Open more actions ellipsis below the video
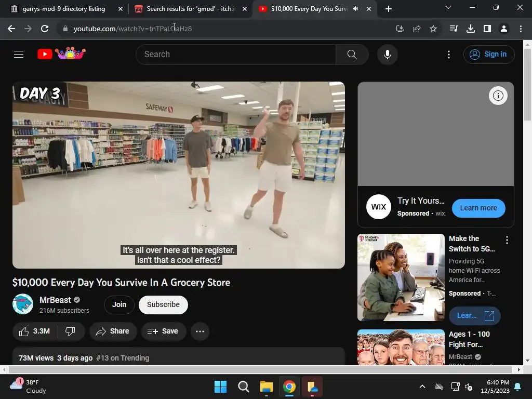The image size is (532, 399). [x=200, y=331]
